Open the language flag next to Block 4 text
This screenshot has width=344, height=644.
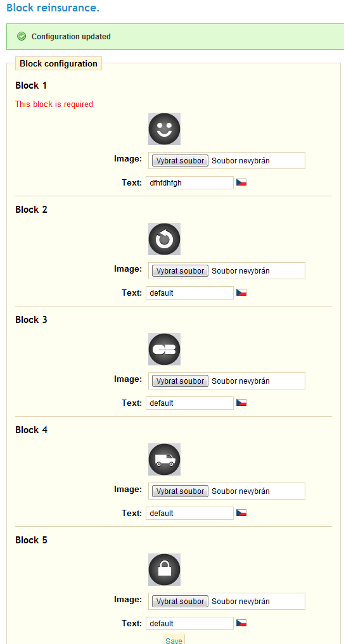pos(241,513)
